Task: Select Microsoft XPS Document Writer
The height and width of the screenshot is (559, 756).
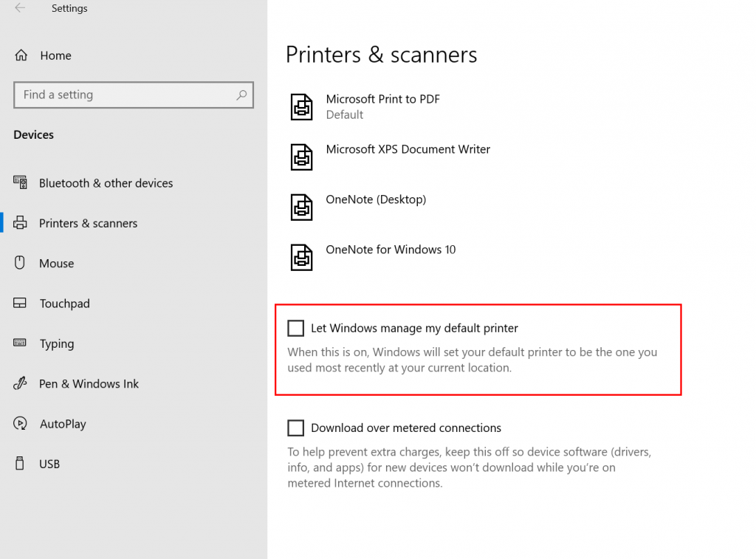Action: pyautogui.click(x=408, y=149)
